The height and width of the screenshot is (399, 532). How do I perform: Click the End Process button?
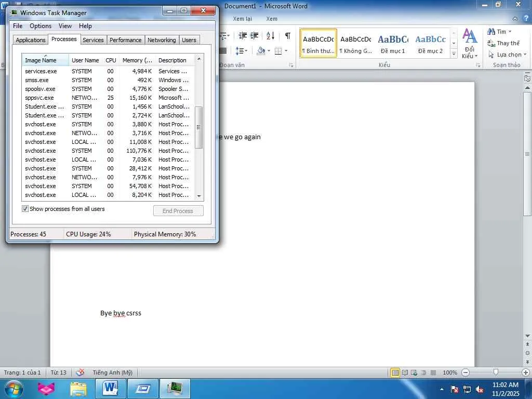tap(178, 211)
